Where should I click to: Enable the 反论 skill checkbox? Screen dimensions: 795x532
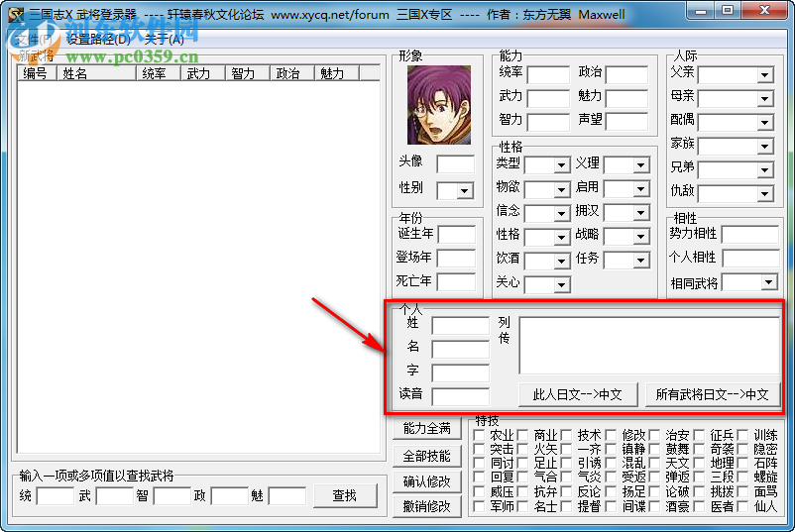click(x=566, y=492)
